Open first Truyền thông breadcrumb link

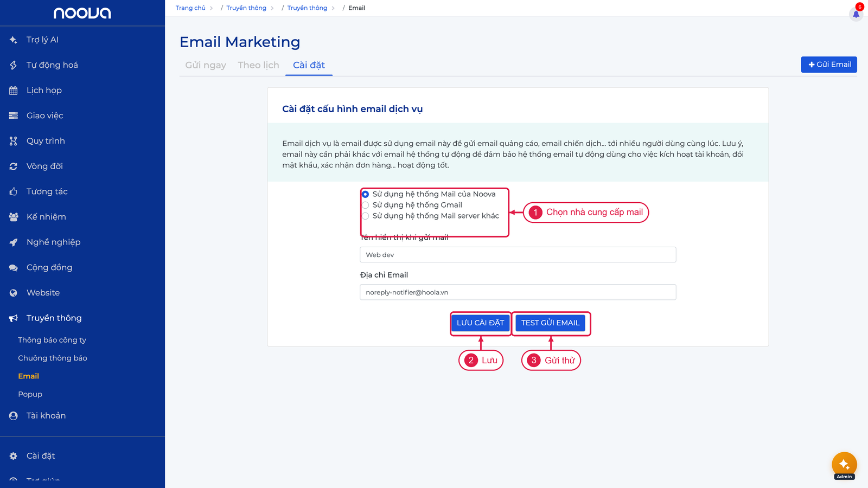[x=246, y=8]
